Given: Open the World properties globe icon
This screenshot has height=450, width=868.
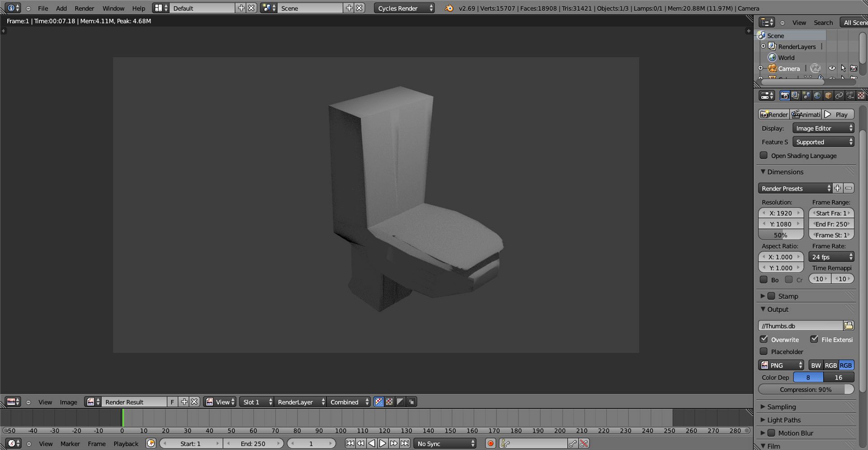Looking at the screenshot, I should click(x=817, y=96).
